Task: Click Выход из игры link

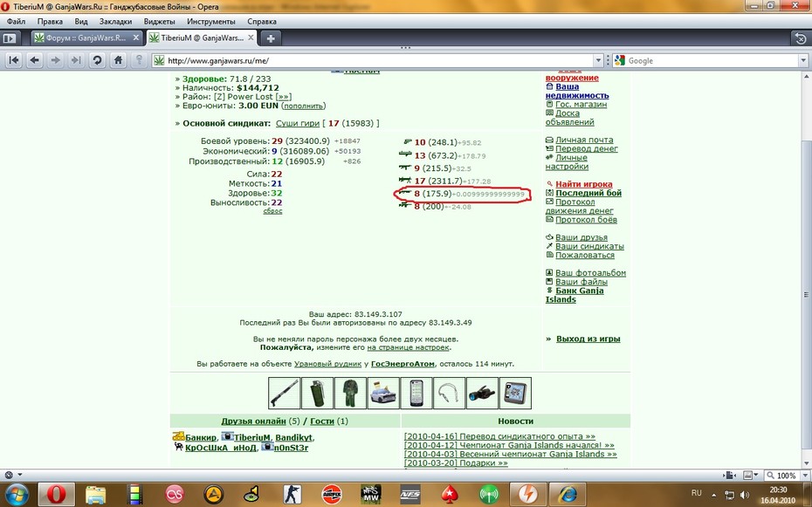Action: (x=588, y=339)
